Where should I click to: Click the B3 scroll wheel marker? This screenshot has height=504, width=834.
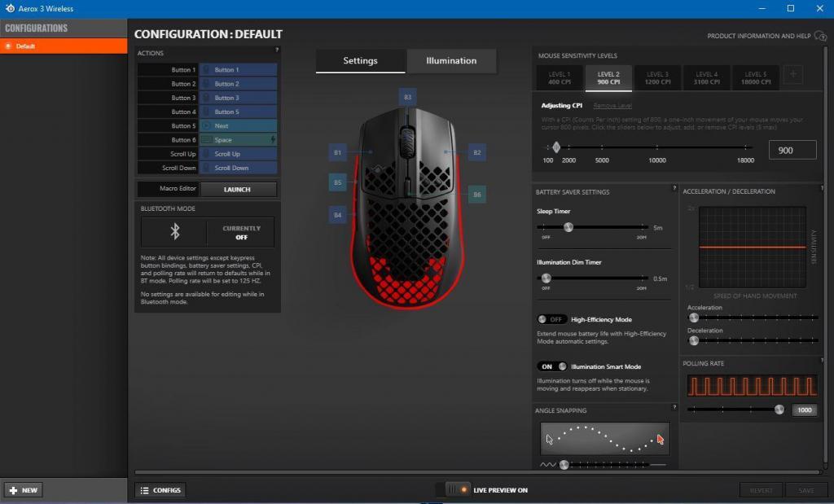[x=408, y=97]
